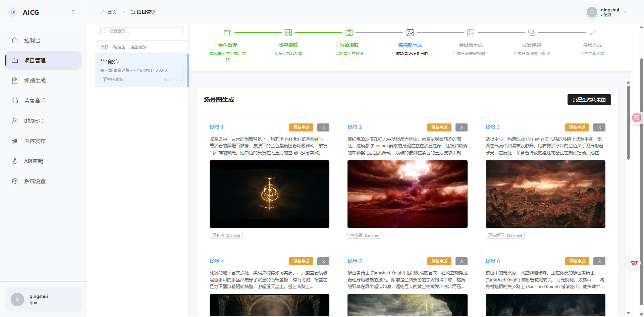Click the 场景图生成 step image icon
Viewport: 644px width, 317px height.
(x=410, y=33)
